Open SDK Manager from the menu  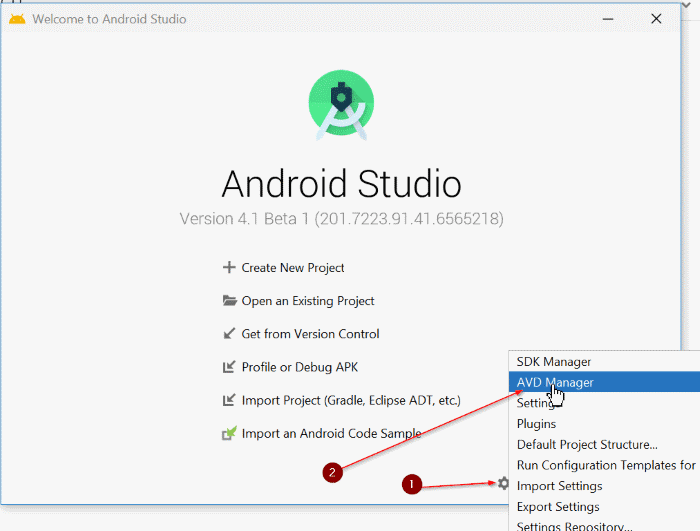coord(604,361)
